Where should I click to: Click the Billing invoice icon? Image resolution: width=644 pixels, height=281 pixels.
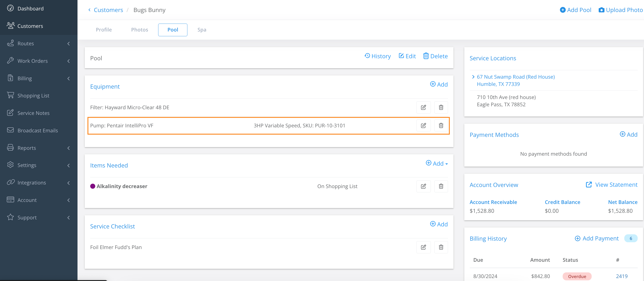(x=10, y=78)
